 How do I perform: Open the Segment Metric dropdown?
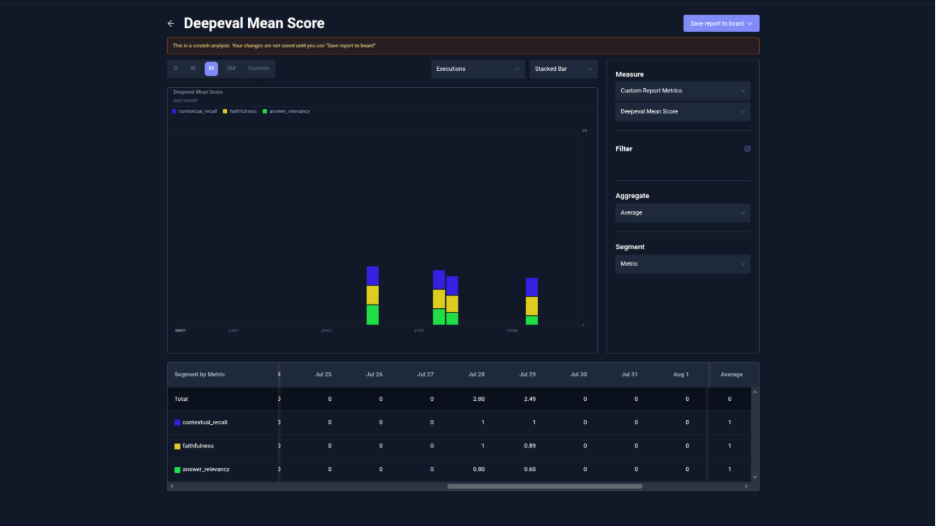coord(682,264)
